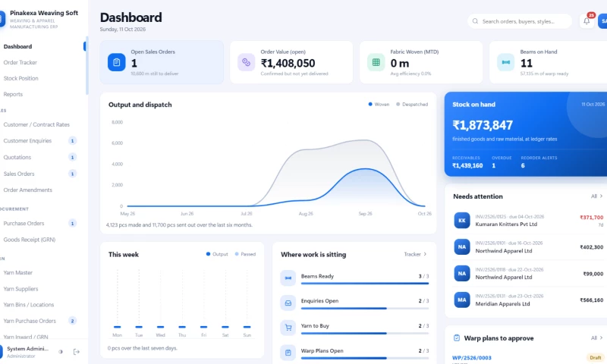The image size is (607, 364).
Task: Click the System Admin user profile
Action: click(27, 352)
